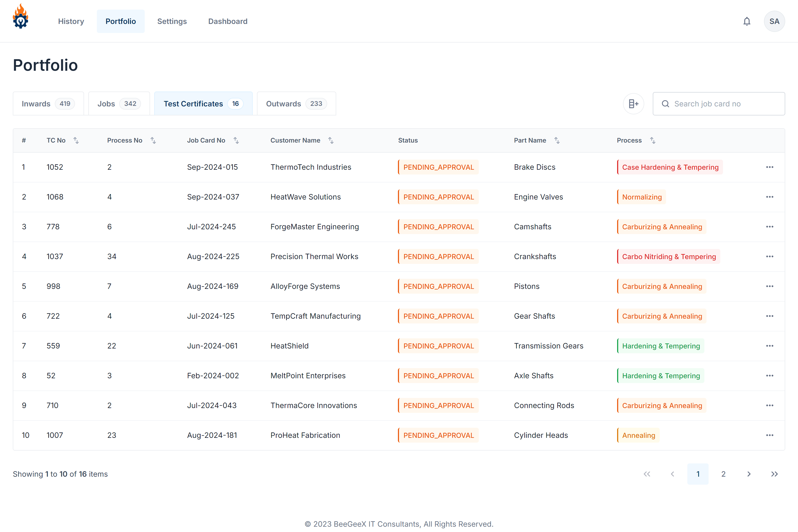Jump to last page of results
The image size is (798, 532).
click(x=774, y=474)
